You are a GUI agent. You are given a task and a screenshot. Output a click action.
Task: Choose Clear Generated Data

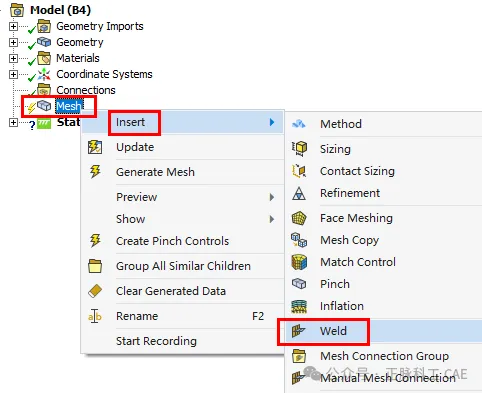183,291
